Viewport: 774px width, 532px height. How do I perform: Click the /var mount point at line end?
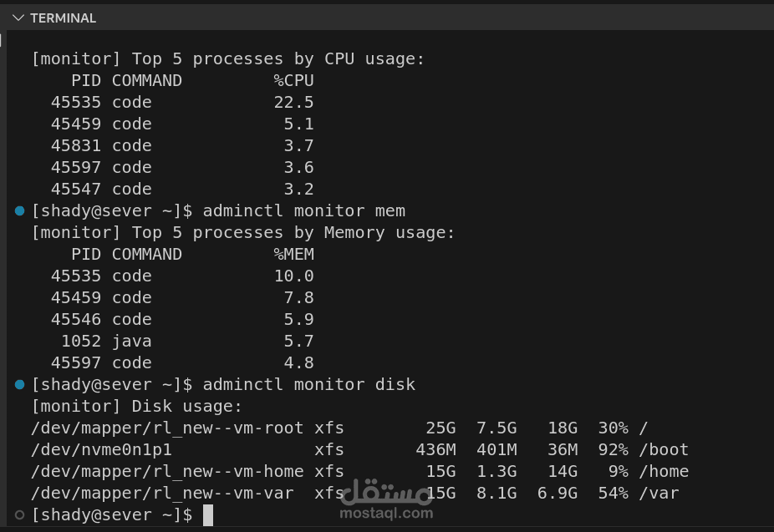[x=659, y=493]
